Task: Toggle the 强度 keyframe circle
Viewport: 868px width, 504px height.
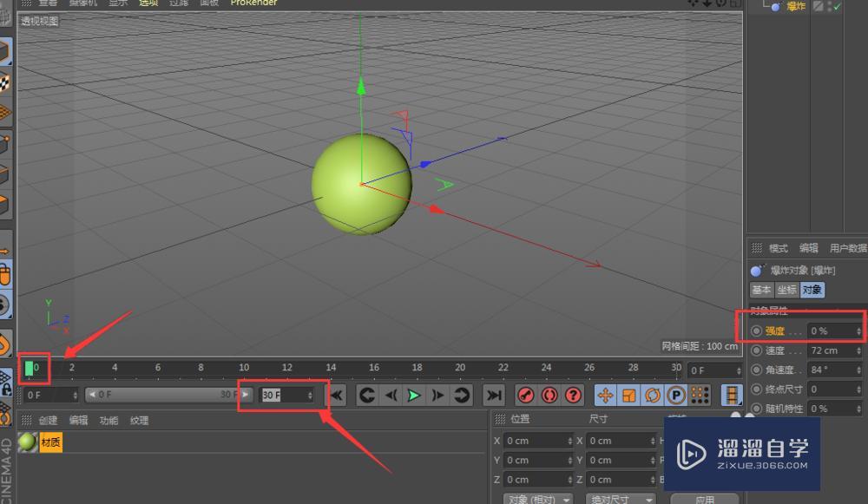Action: point(756,331)
